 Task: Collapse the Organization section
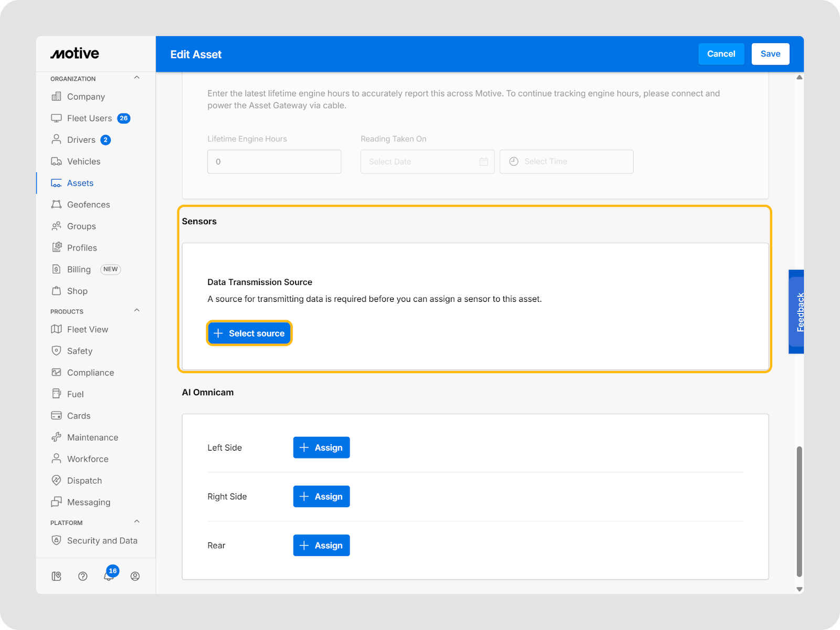136,78
